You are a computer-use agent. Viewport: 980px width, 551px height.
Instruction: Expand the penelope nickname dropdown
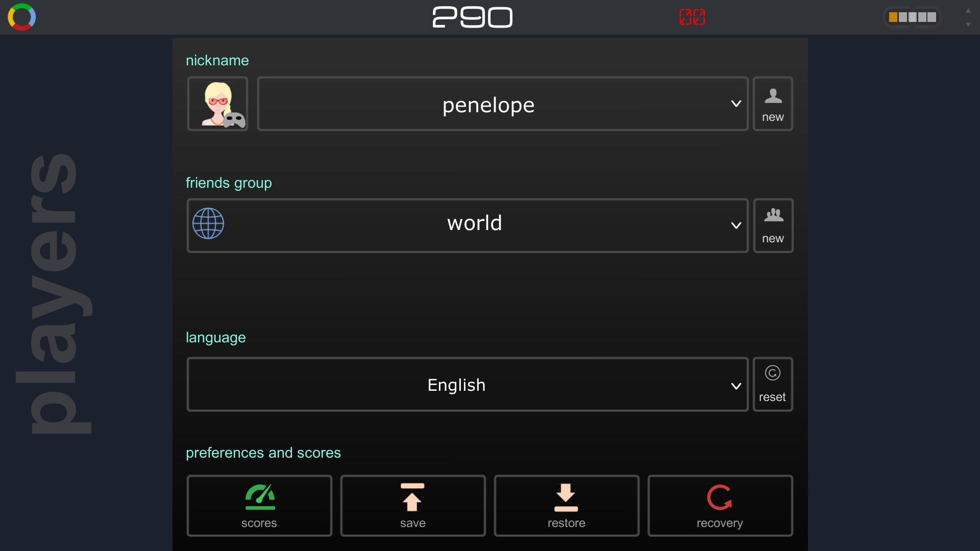736,104
